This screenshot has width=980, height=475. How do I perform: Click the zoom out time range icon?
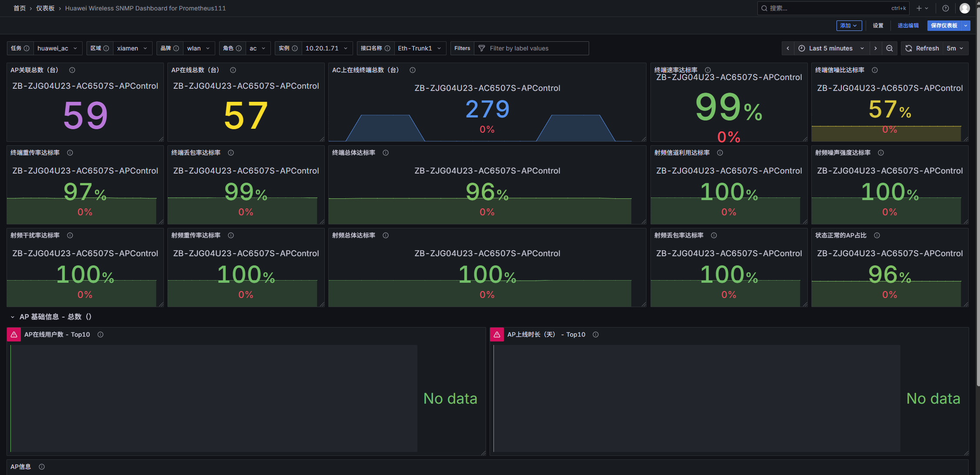click(x=890, y=48)
